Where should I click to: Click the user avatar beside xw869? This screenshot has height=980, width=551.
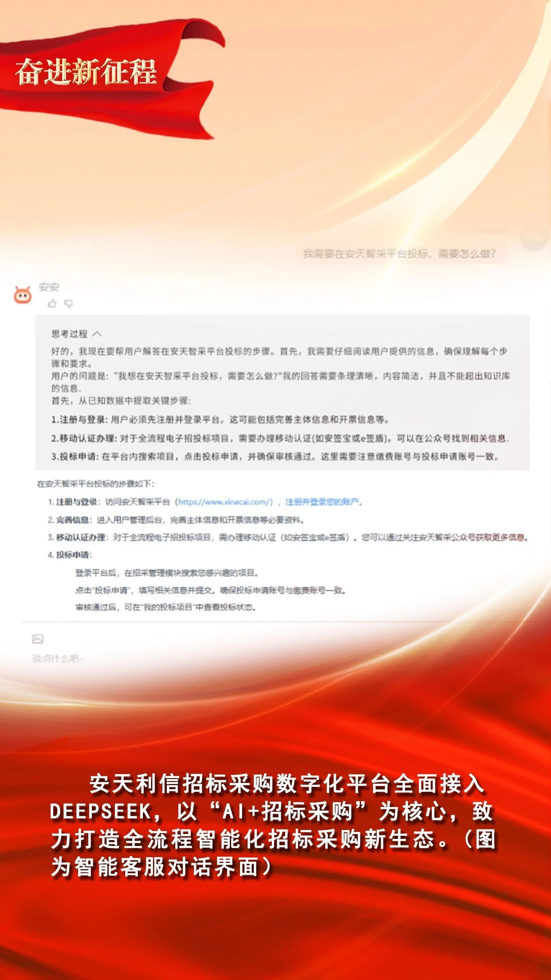click(534, 237)
